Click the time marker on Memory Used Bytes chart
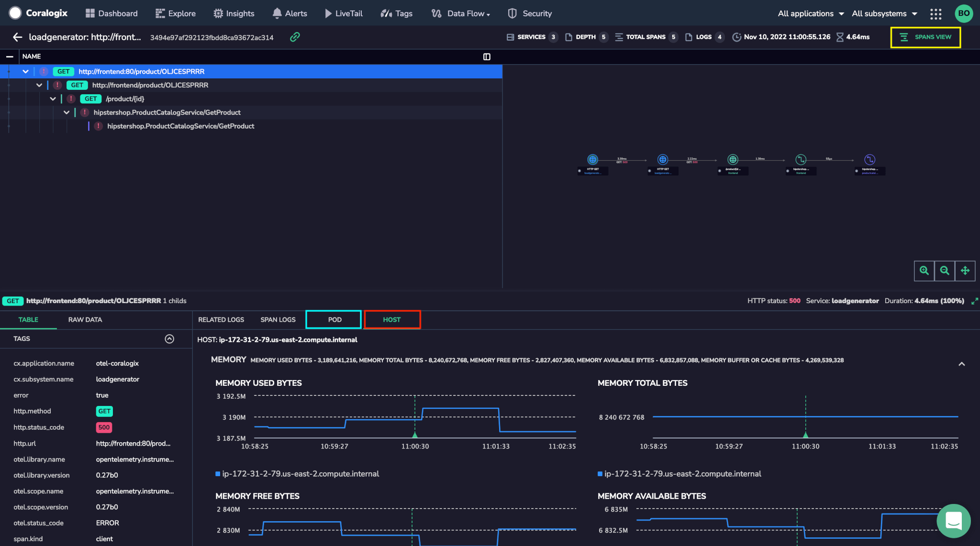This screenshot has height=546, width=980. point(415,435)
